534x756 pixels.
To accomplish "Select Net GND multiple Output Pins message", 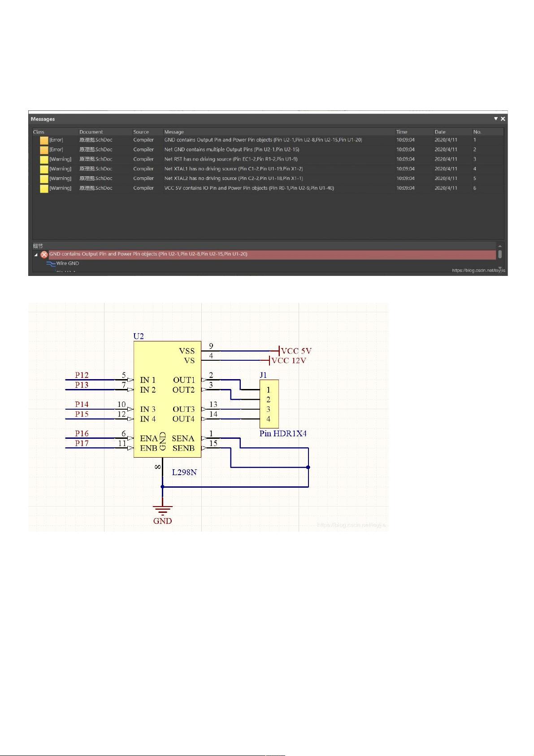I will coord(231,150).
